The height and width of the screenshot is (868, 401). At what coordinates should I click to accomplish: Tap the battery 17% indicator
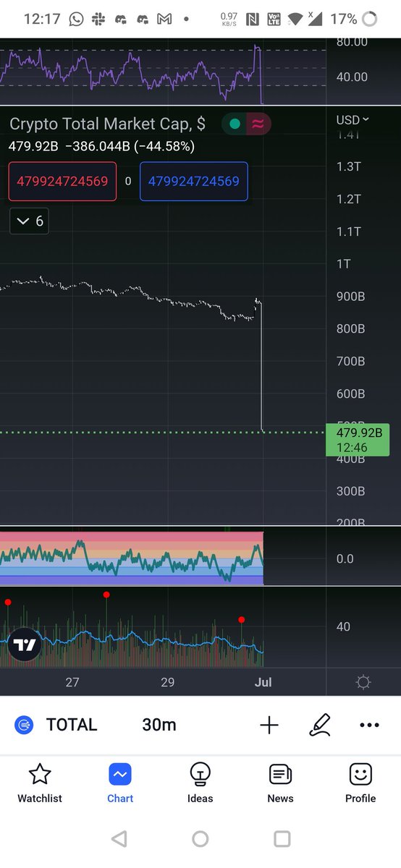tap(354, 19)
